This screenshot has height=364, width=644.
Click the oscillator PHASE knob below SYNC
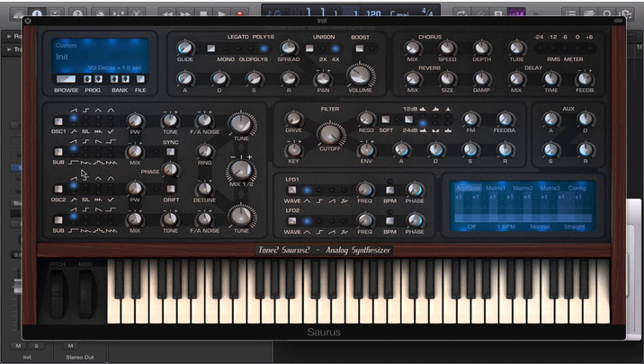(170, 170)
